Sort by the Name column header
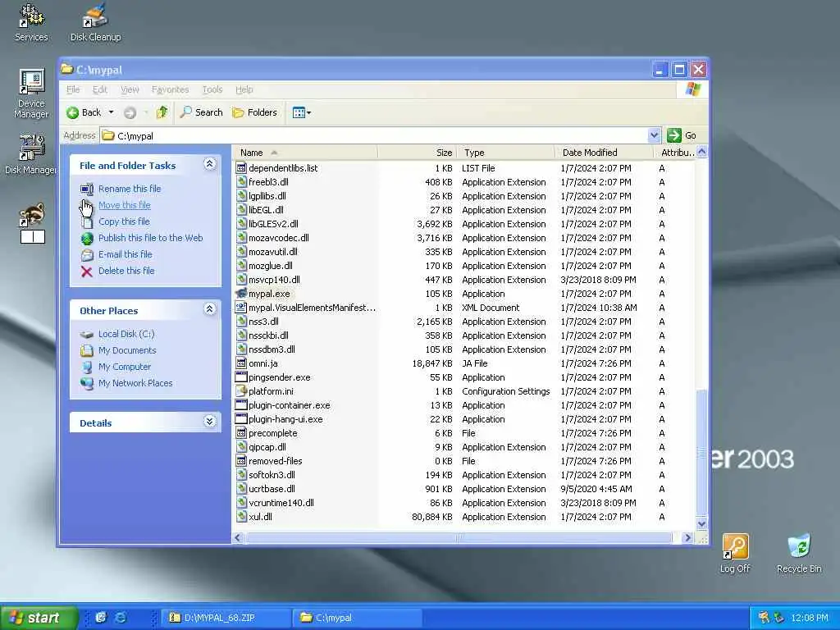The height and width of the screenshot is (630, 840). [306, 153]
